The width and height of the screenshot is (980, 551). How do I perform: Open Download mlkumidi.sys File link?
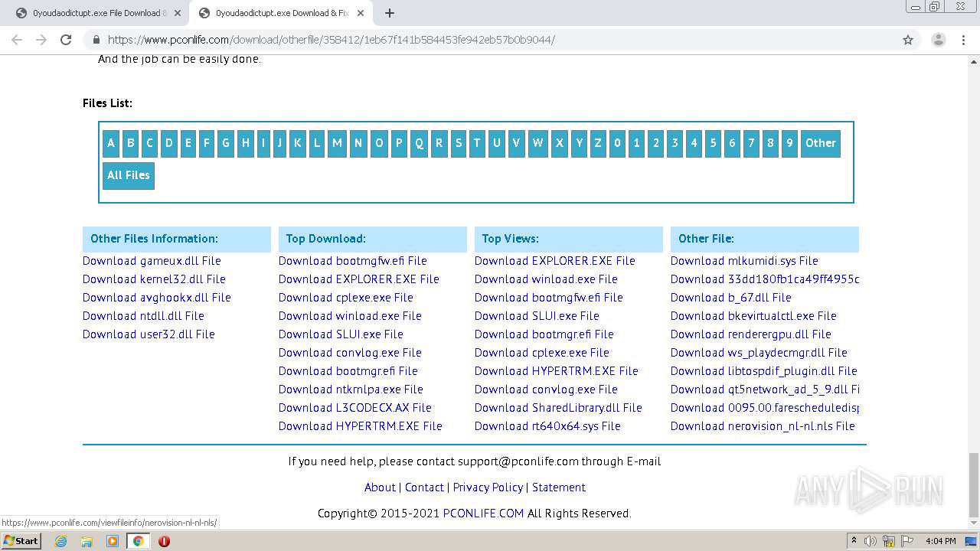coord(744,261)
